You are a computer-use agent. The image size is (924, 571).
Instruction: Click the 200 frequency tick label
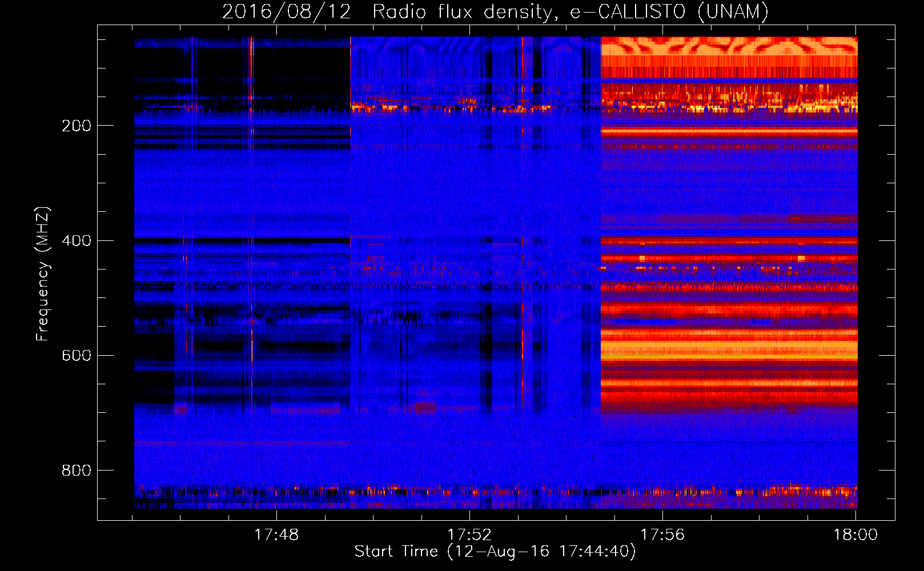tap(77, 126)
